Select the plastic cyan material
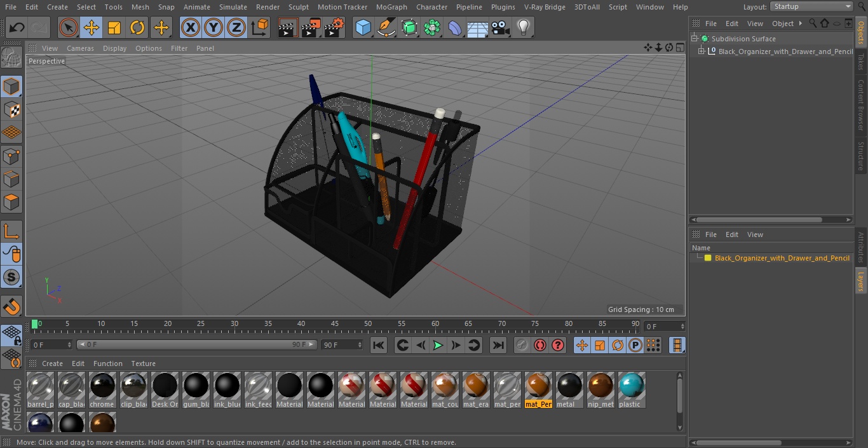868x448 pixels. tap(631, 390)
